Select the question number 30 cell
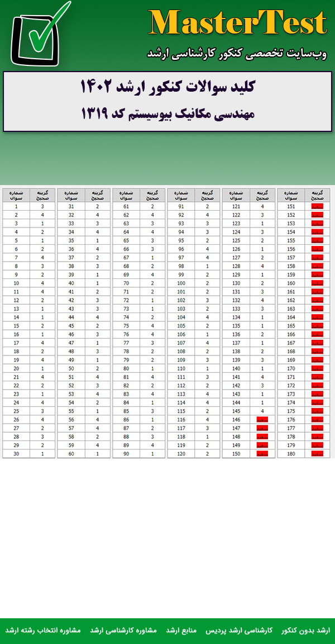Image resolution: width=335 pixels, height=644 pixels. [x=17, y=453]
